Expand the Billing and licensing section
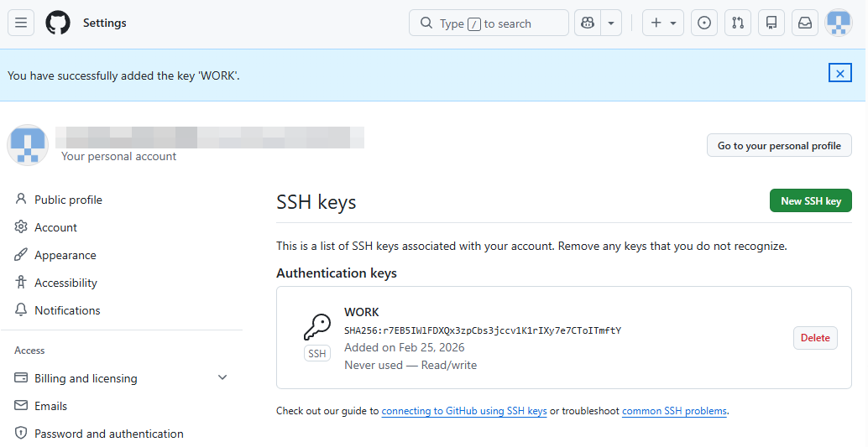Image resolution: width=868 pixels, height=447 pixels. [222, 378]
